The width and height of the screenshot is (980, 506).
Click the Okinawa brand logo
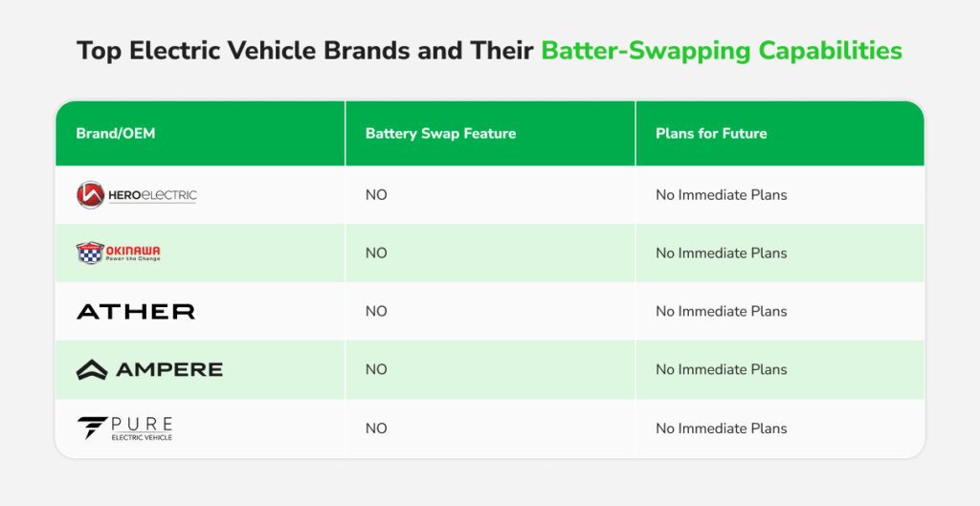point(118,253)
